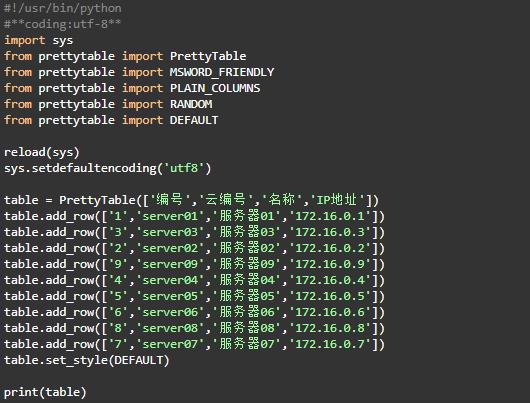Screen dimensions: 530x403
Task: Click the '172.16.0.7' string
Action: point(330,344)
